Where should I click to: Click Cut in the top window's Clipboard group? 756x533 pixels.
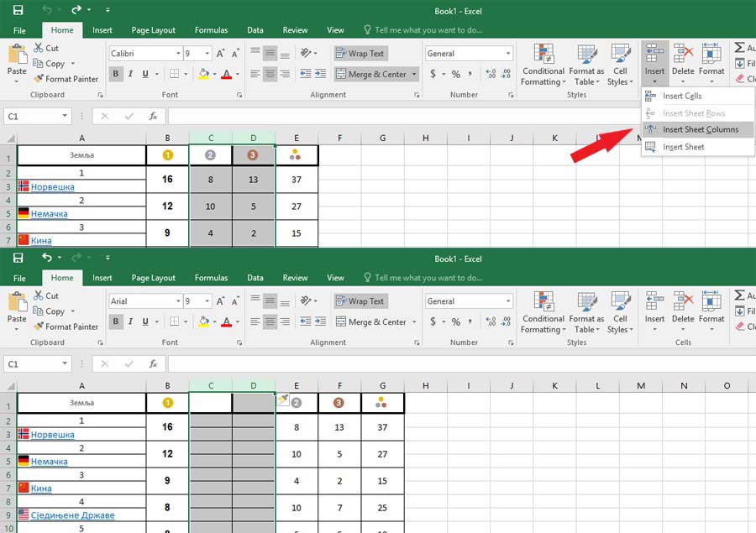(x=46, y=48)
